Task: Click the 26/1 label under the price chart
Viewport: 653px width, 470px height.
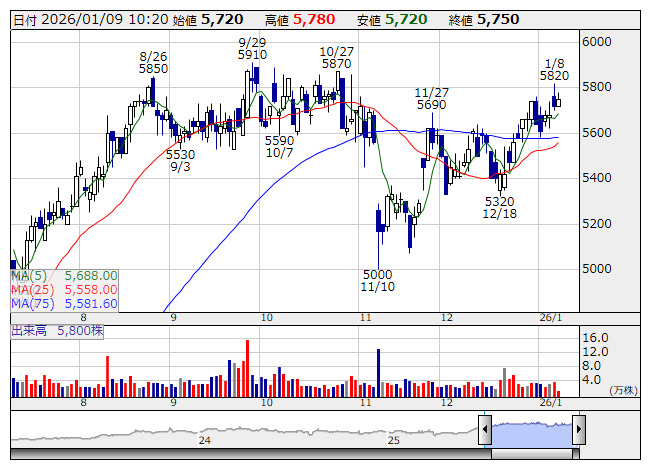Action: (x=551, y=318)
